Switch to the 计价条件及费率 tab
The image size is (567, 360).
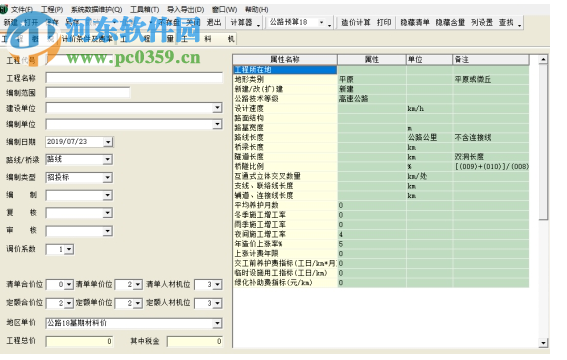[87, 39]
